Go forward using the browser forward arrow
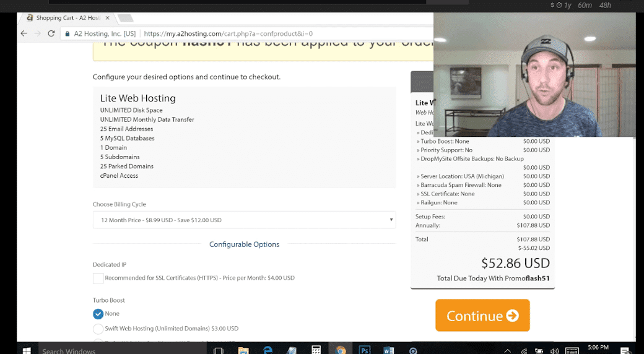644x354 pixels. [x=37, y=33]
